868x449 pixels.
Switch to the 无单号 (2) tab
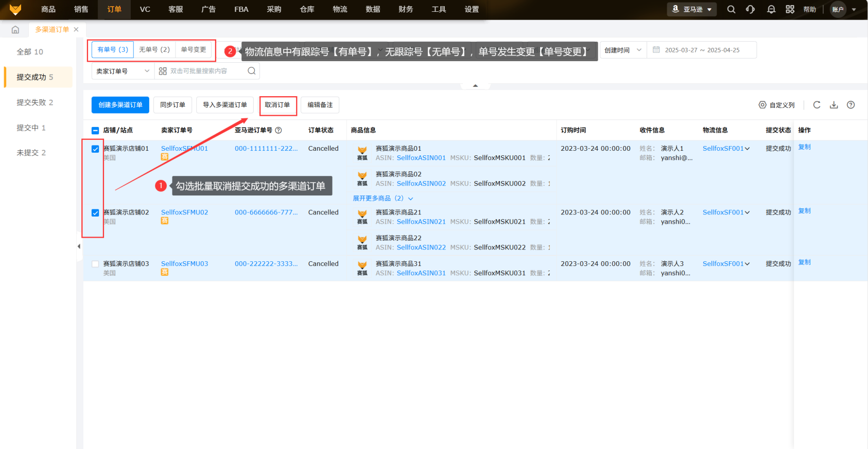point(154,49)
